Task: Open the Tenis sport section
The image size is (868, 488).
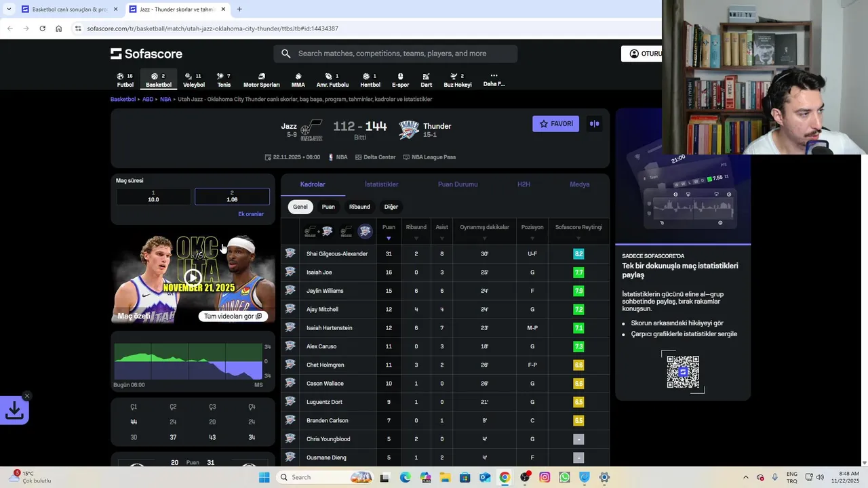Action: 224,80
